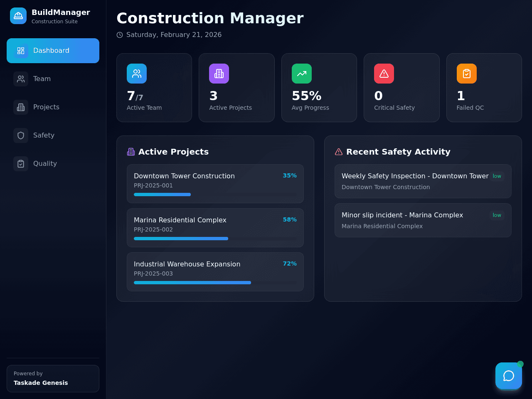Open the Marina Residential Complex project card
This screenshot has height=399, width=532.
(x=215, y=228)
